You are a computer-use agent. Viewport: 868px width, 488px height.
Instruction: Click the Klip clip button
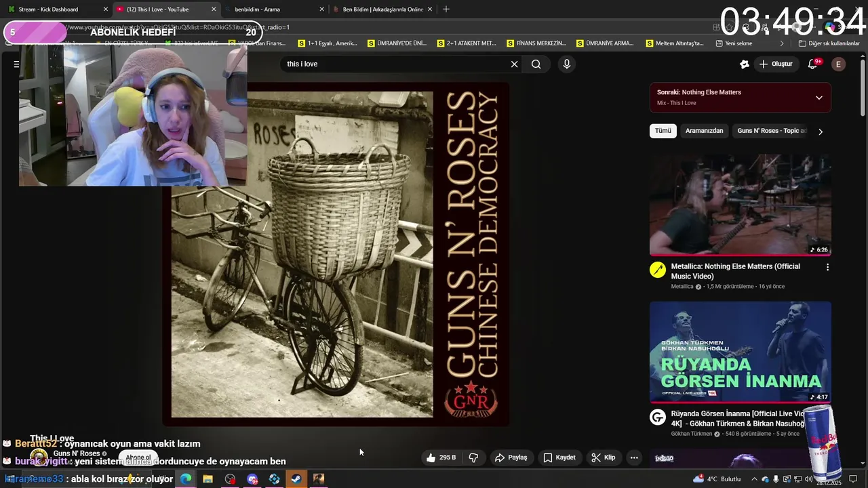pyautogui.click(x=603, y=457)
